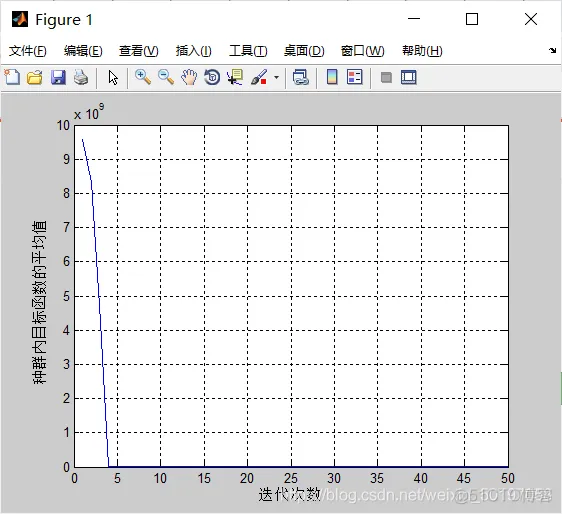Image resolution: width=562 pixels, height=514 pixels.
Task: Click the Link Plot toolbar icon
Action: (x=300, y=77)
